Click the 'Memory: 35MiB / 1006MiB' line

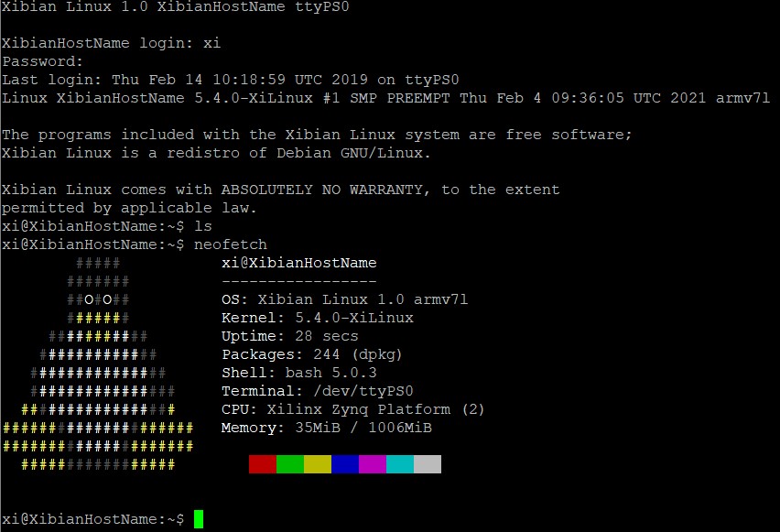(x=326, y=428)
